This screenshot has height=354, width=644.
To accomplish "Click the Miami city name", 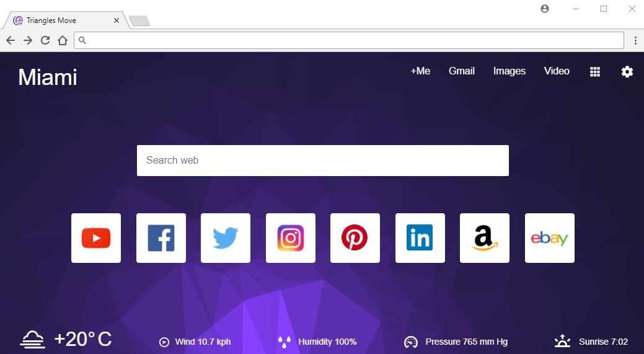I will pos(48,77).
